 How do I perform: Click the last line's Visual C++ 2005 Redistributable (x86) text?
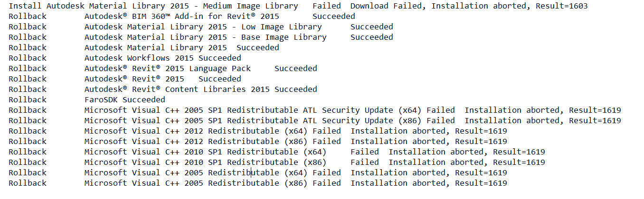[x=196, y=183]
